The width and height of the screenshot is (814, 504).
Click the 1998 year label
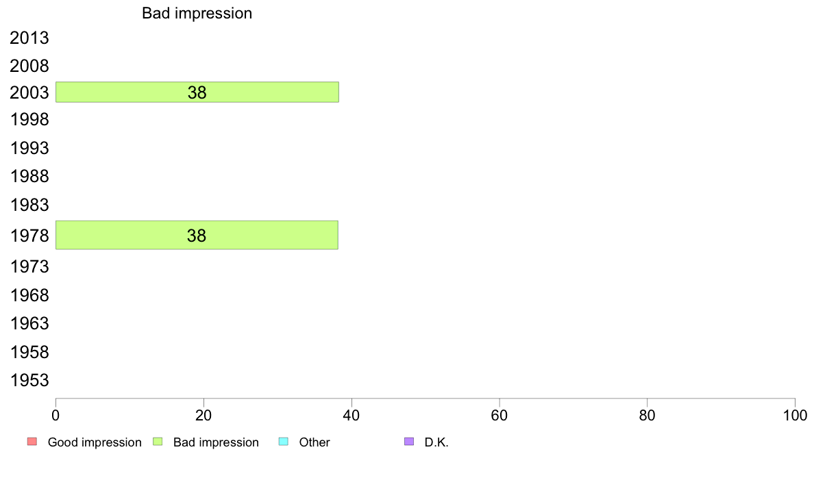pos(29,120)
